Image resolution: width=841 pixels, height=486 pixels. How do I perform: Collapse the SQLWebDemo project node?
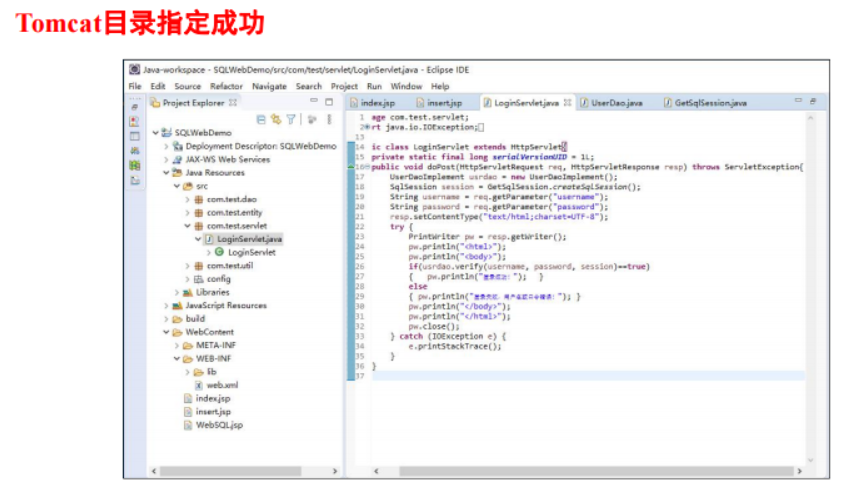[x=156, y=132]
